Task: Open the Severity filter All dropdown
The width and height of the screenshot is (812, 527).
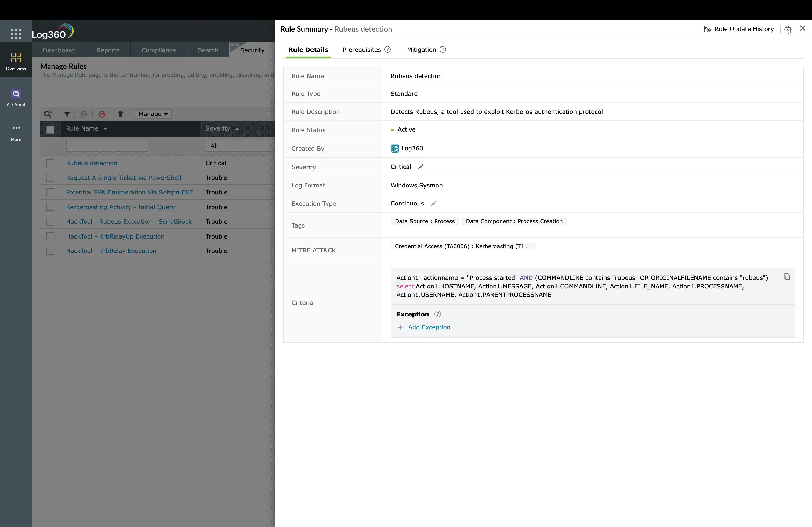Action: [x=240, y=146]
